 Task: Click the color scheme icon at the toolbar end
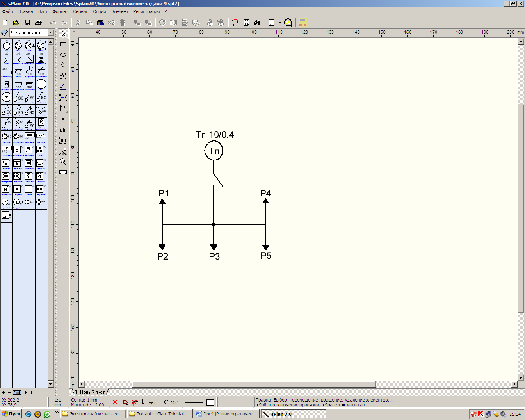point(303,23)
